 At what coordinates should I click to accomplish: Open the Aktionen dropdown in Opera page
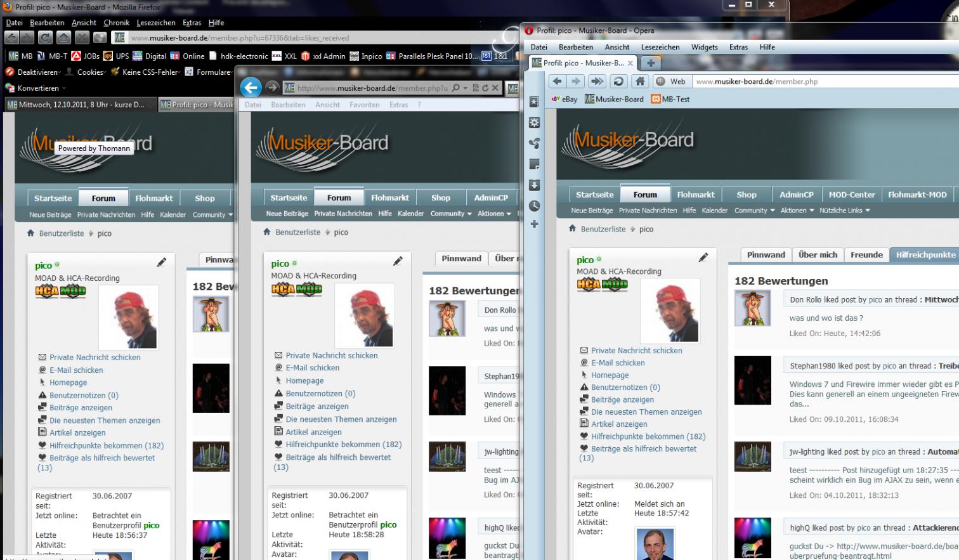point(797,211)
